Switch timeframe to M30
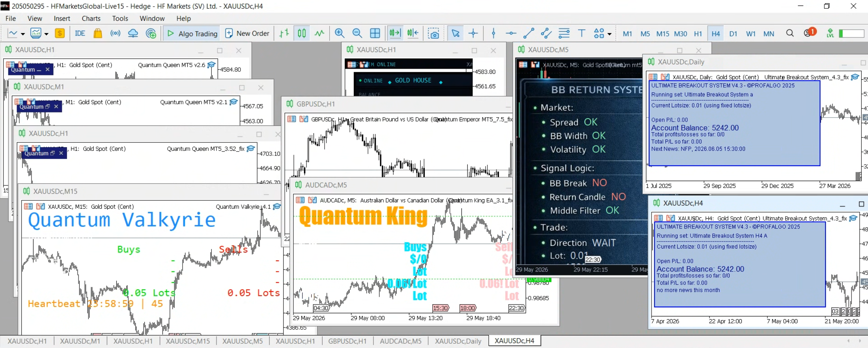 (x=681, y=34)
